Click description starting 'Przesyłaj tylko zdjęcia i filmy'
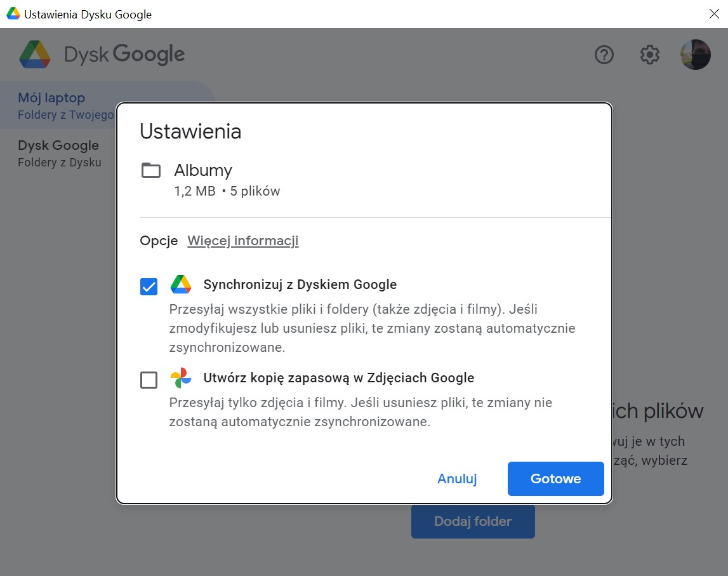Image resolution: width=728 pixels, height=576 pixels. pyautogui.click(x=361, y=412)
